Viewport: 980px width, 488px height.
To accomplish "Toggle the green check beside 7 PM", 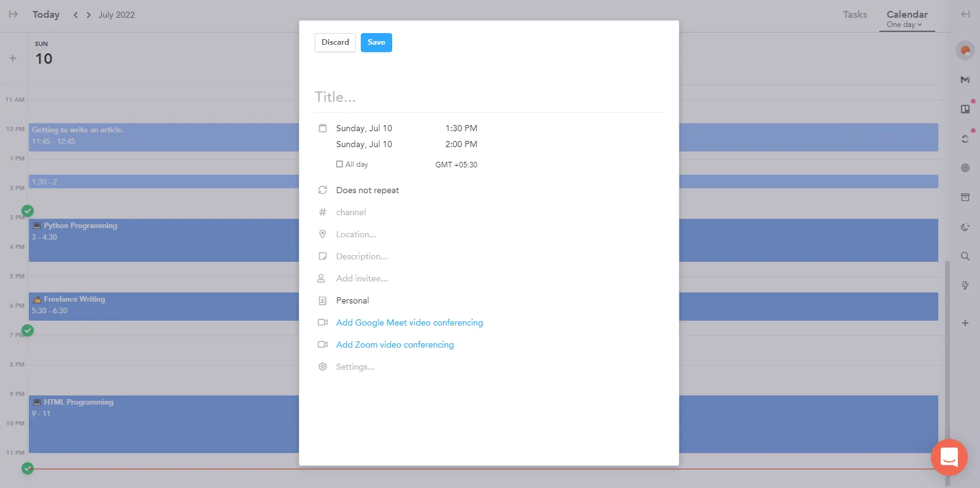I will pyautogui.click(x=28, y=330).
